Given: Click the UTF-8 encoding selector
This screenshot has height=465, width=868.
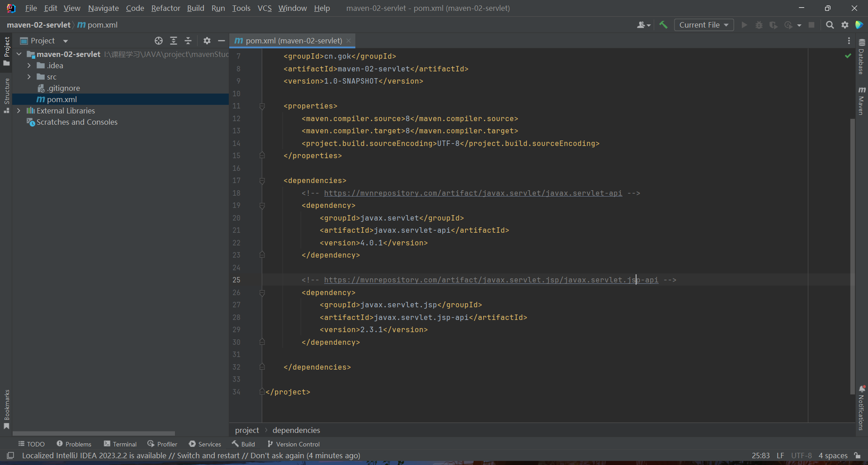Looking at the screenshot, I should point(801,456).
